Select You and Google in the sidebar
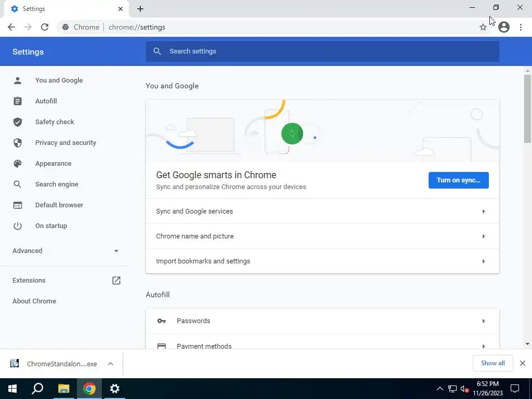This screenshot has width=532, height=399. click(x=59, y=81)
